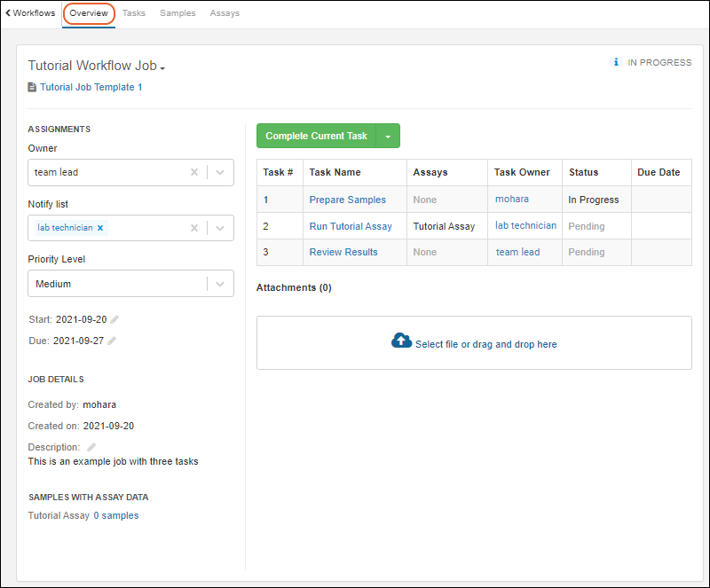Edit the Description using its pencil icon
The width and height of the screenshot is (710, 588).
[91, 447]
